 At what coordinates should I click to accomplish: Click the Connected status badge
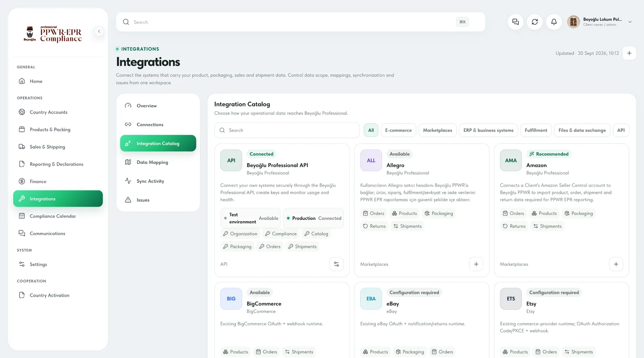262,154
